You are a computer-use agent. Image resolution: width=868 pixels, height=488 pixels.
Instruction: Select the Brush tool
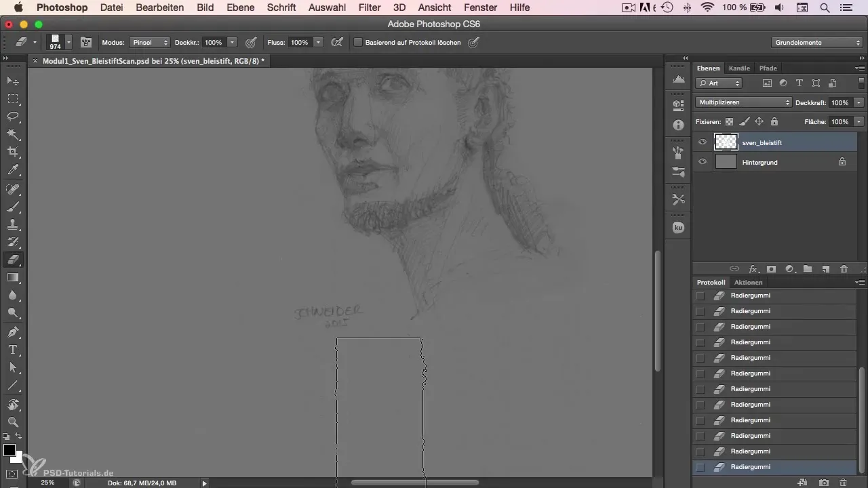(13, 207)
